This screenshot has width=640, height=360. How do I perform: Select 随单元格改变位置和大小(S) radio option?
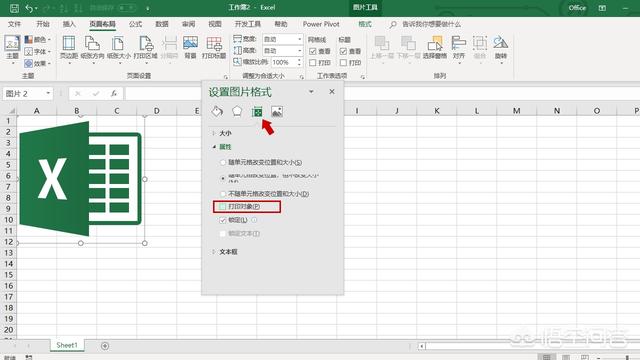click(223, 162)
